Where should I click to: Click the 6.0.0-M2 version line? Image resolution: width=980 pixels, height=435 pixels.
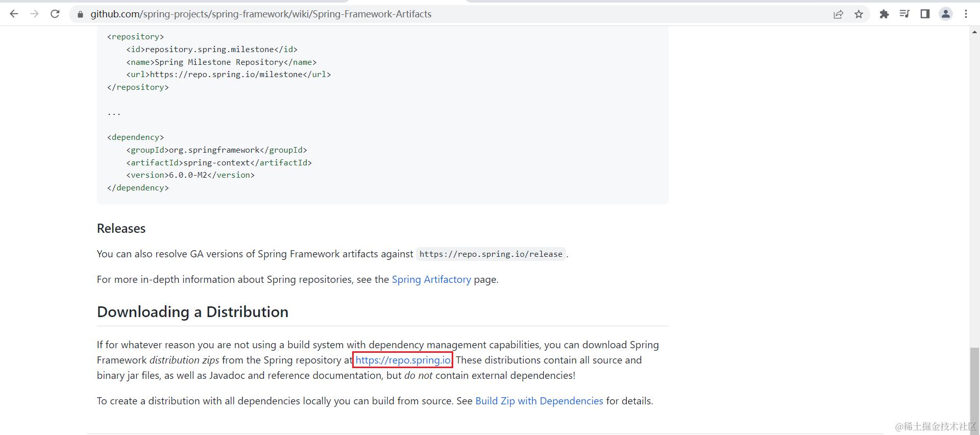pyautogui.click(x=190, y=175)
